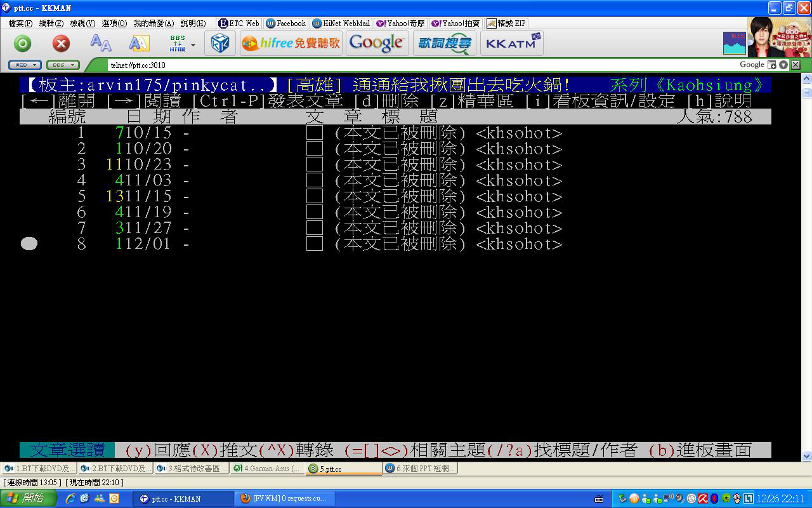Switch to tab 3.格式待改善區

click(191, 469)
